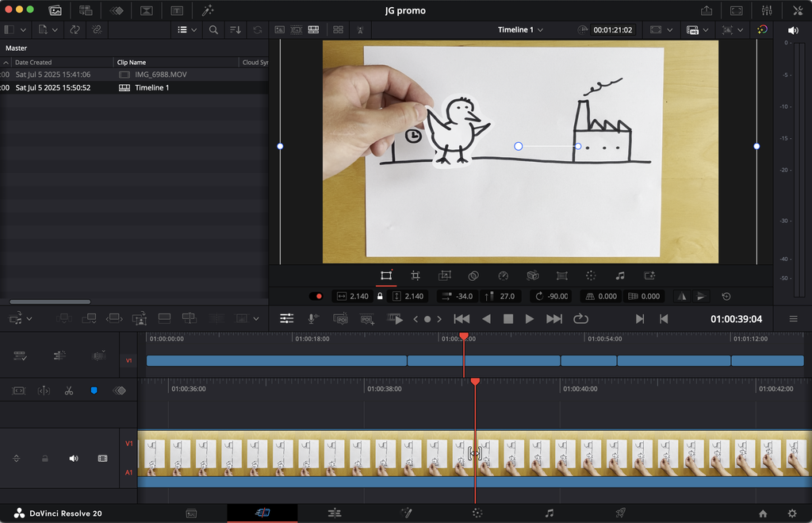Expand the Timeline 1 name dropdown
Viewport: 812px width, 523px height.
click(540, 30)
